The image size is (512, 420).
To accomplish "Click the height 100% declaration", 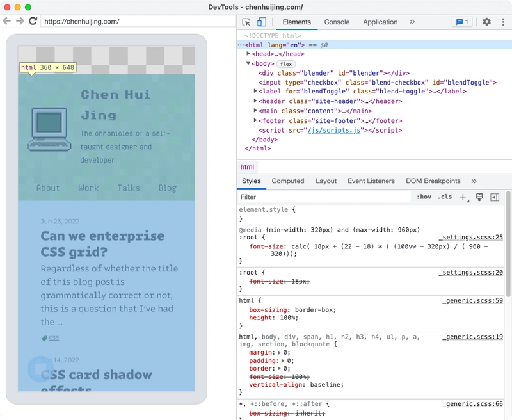I will (x=274, y=318).
